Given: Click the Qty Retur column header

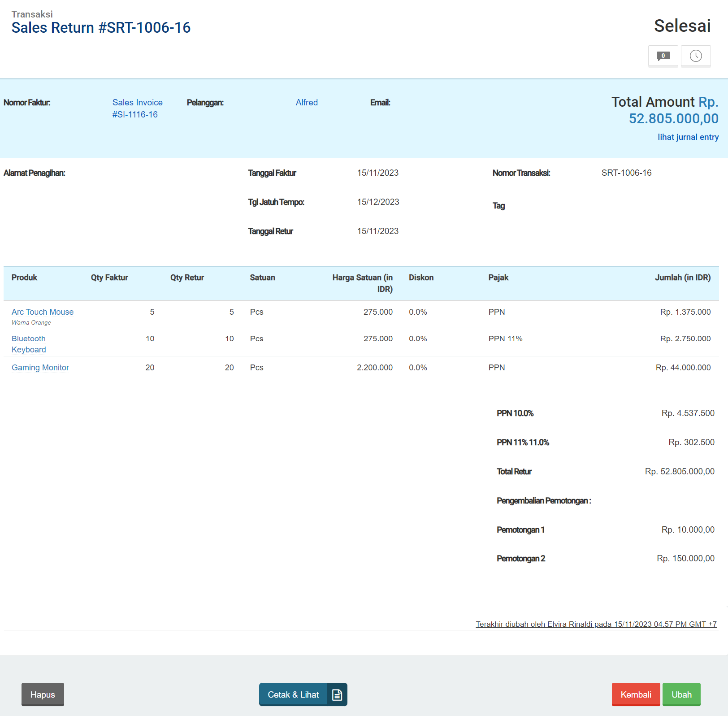Looking at the screenshot, I should click(x=187, y=278).
